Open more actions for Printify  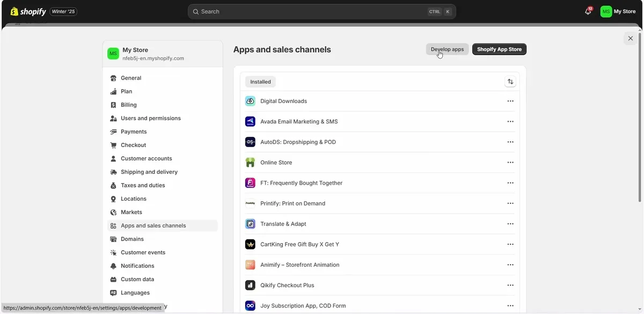click(510, 203)
